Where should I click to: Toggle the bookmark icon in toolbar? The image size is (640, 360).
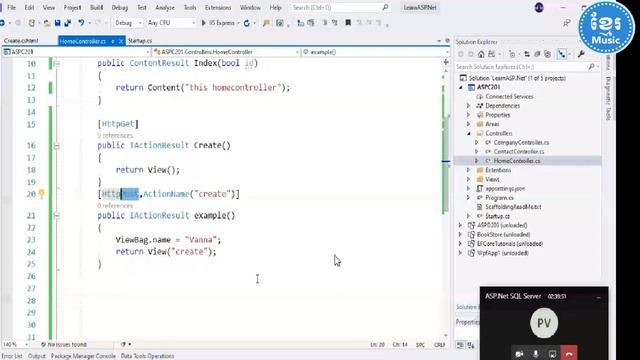348,23
